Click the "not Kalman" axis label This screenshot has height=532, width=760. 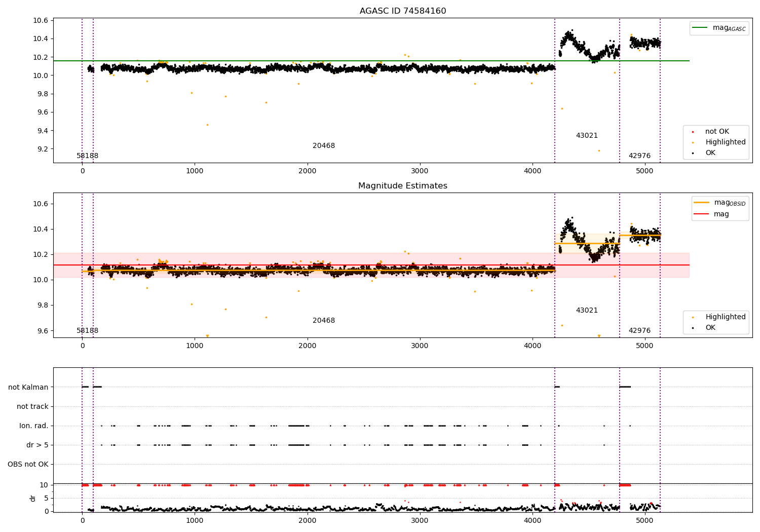(x=28, y=388)
